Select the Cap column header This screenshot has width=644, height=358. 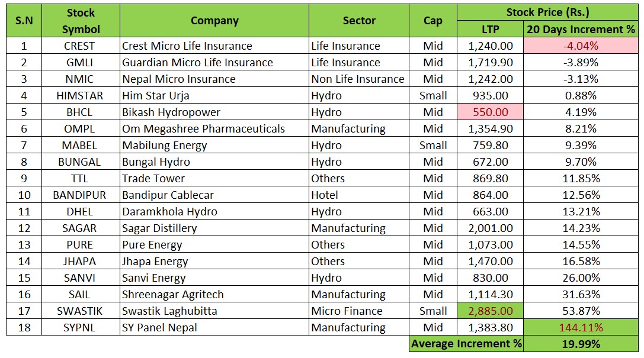pos(432,21)
